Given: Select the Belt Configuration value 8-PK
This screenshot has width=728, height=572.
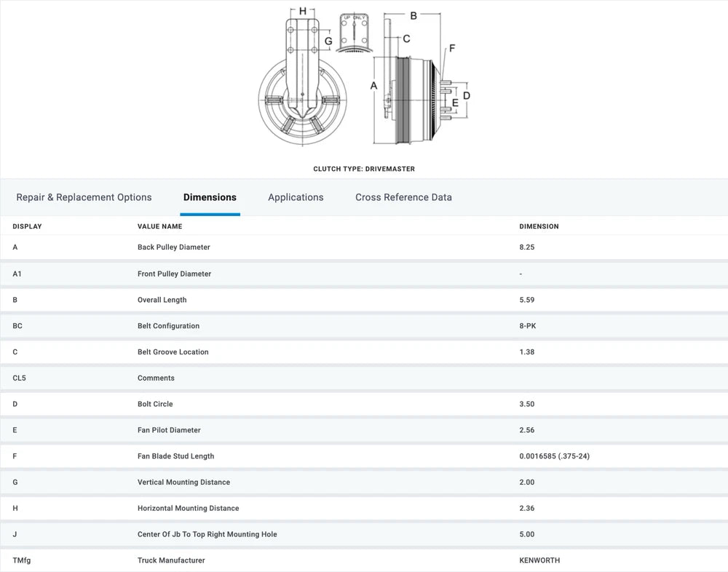Looking at the screenshot, I should coord(528,326).
